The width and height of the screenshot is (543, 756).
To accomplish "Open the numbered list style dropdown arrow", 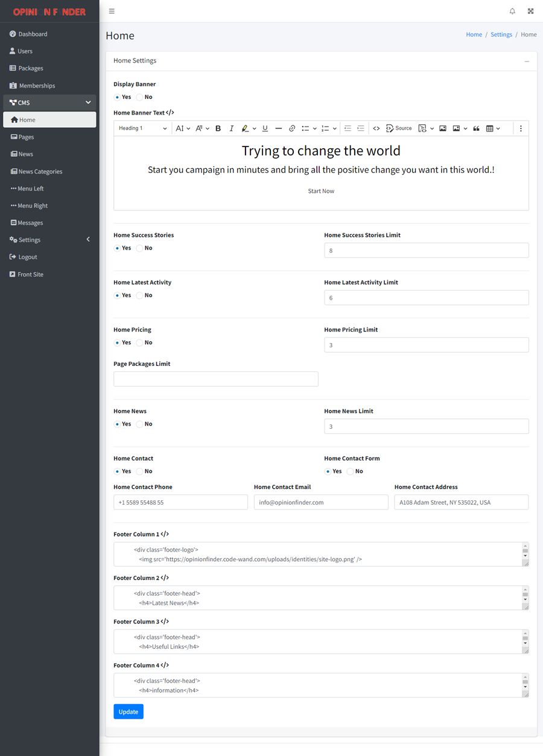I will click(335, 128).
